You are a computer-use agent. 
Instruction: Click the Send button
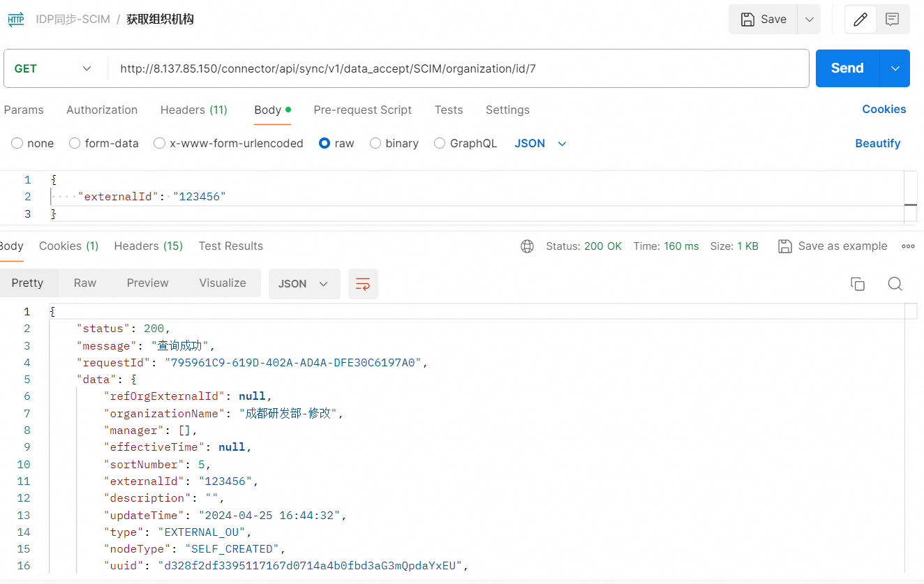point(848,68)
